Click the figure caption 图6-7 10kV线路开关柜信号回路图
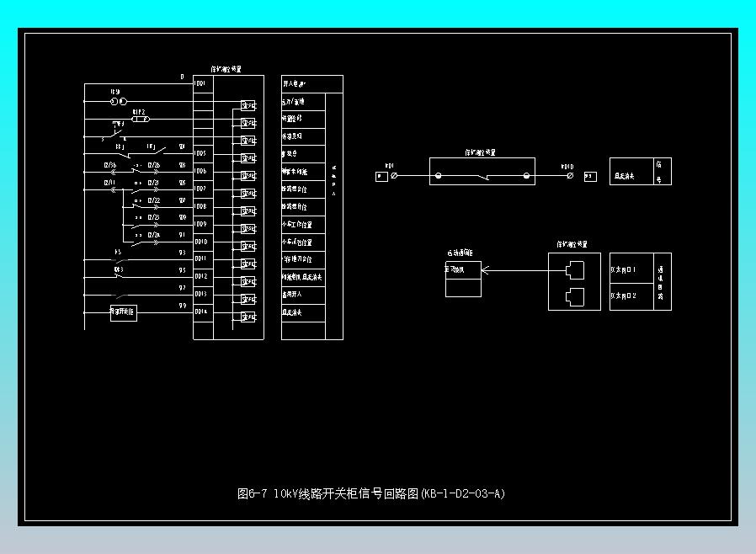Viewport: 756px width, 554px height. pyautogui.click(x=370, y=493)
